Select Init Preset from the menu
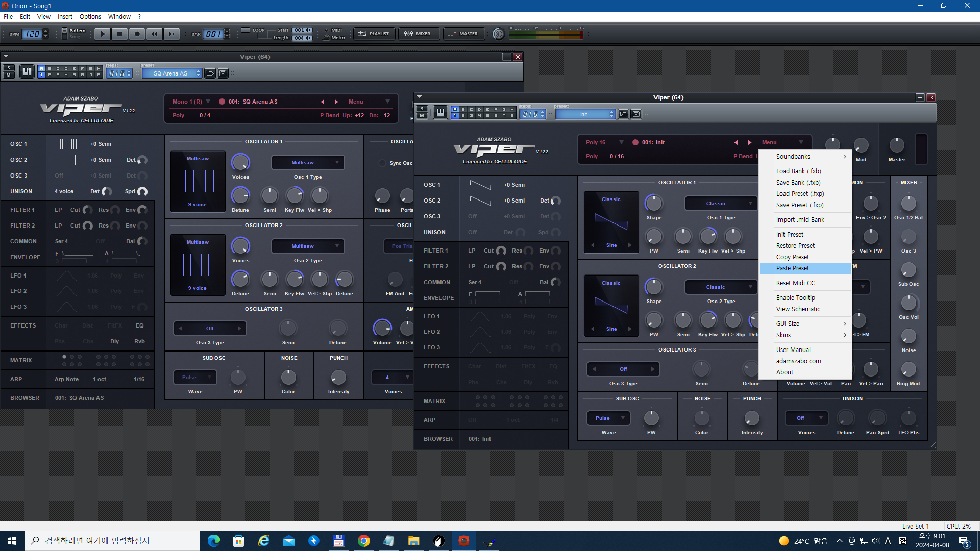This screenshot has width=980, height=551. (805, 235)
